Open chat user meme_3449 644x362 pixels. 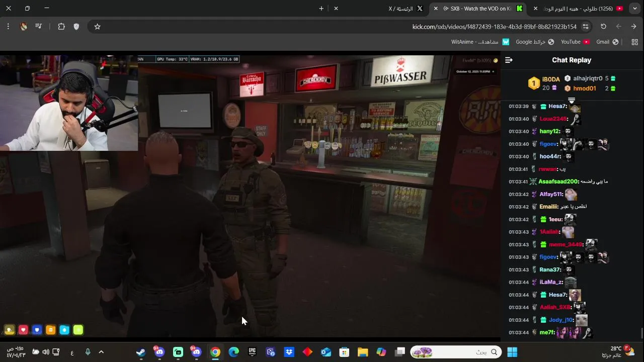click(566, 245)
